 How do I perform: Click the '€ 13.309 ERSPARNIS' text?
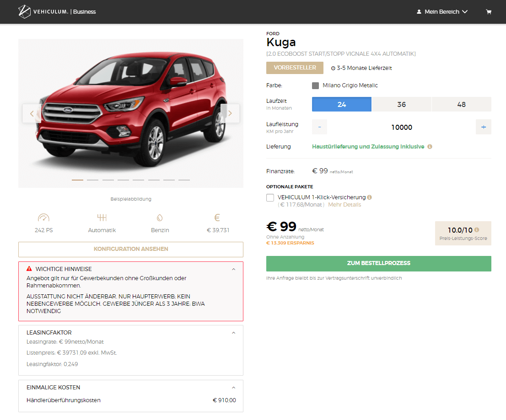point(290,243)
